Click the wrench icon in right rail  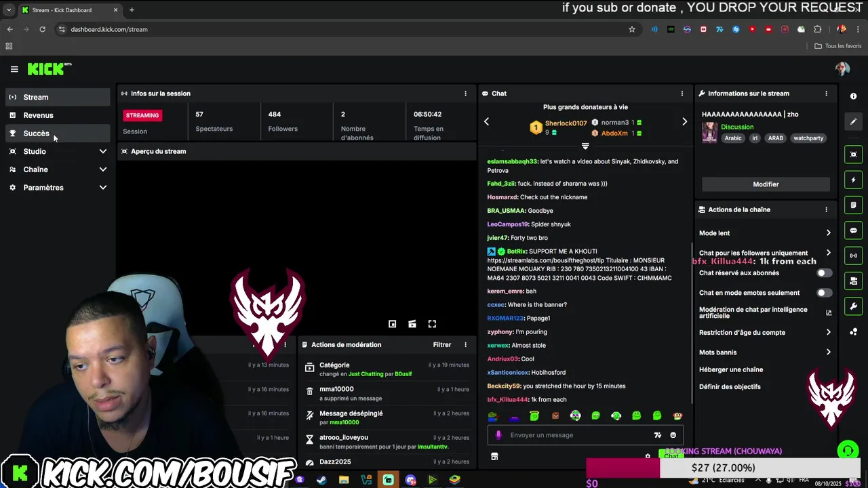point(853,306)
